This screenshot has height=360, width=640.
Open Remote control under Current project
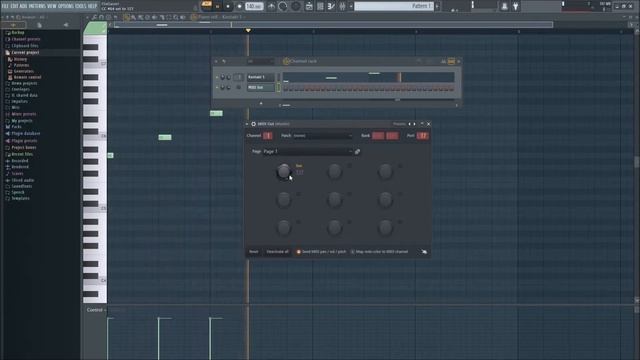(27, 77)
